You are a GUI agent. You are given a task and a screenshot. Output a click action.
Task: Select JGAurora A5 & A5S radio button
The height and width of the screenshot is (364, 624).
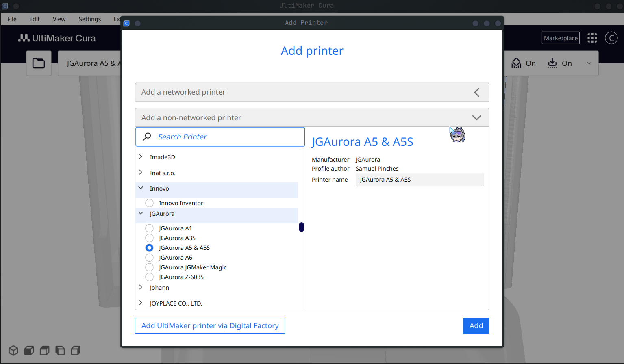click(149, 248)
